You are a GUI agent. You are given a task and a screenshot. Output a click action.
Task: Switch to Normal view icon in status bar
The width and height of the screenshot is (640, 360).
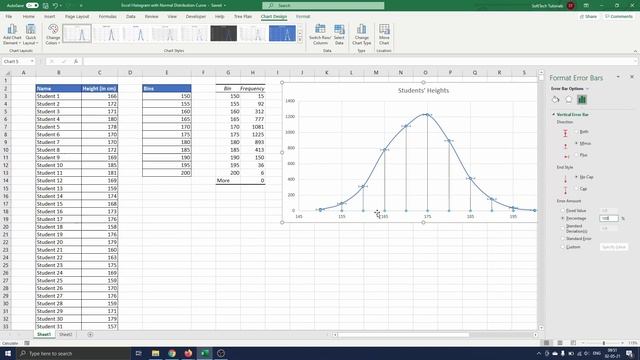pos(547,343)
